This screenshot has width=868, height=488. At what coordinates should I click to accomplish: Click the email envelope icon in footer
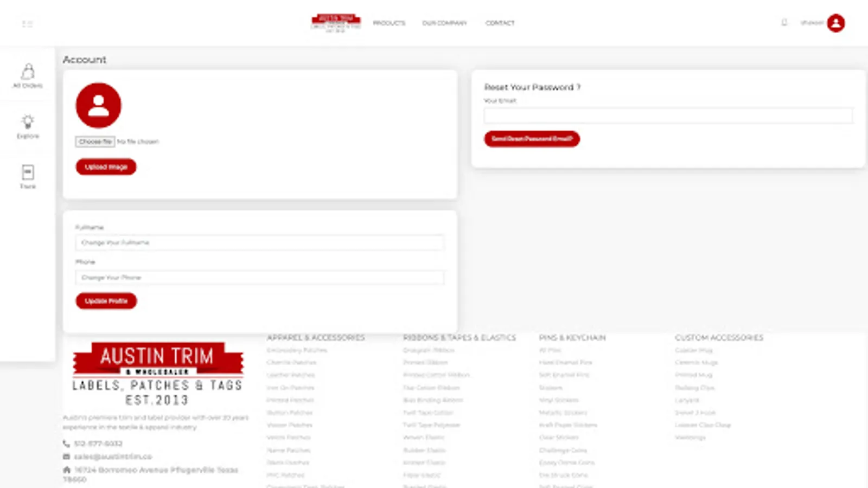[x=66, y=457]
